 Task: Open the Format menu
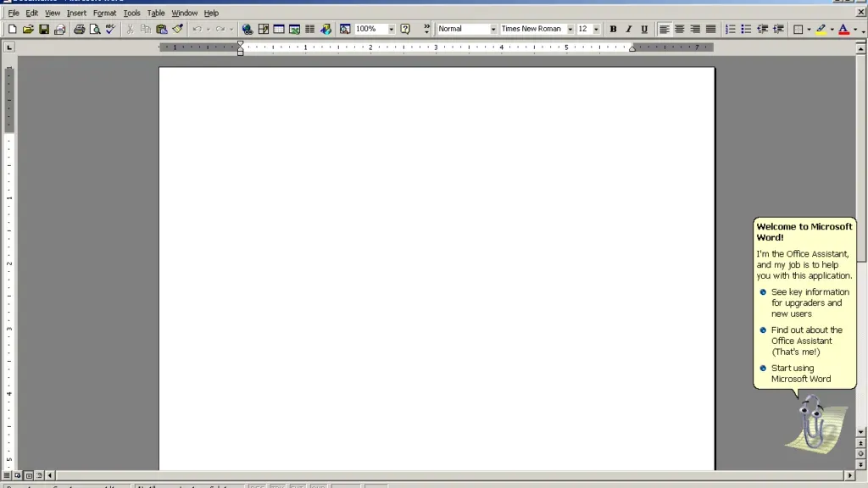click(x=104, y=13)
